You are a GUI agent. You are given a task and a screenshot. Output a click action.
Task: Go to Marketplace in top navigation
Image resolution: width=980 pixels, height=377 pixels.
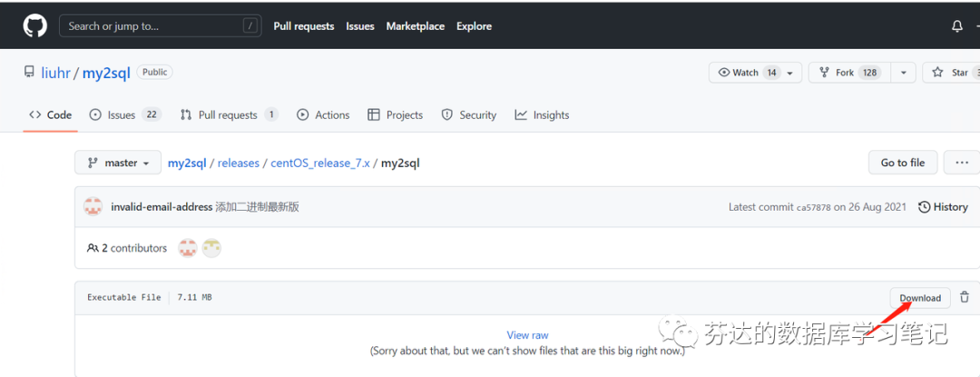(x=416, y=26)
